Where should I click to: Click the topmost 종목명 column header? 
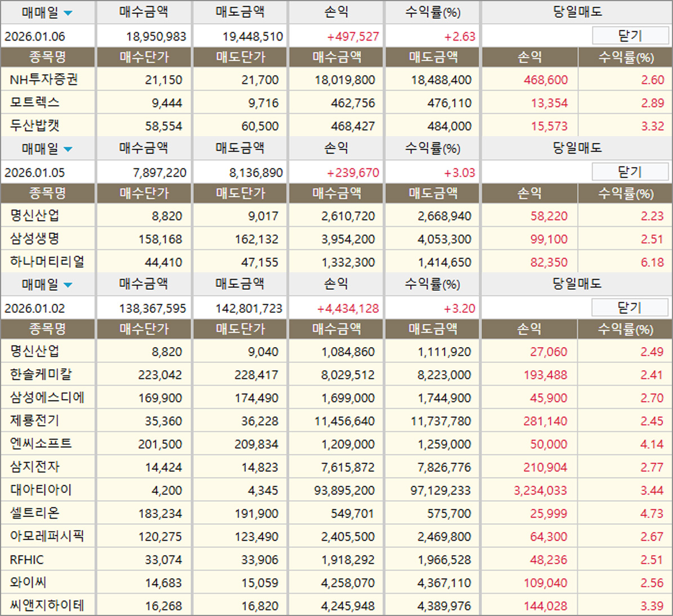[x=48, y=57]
